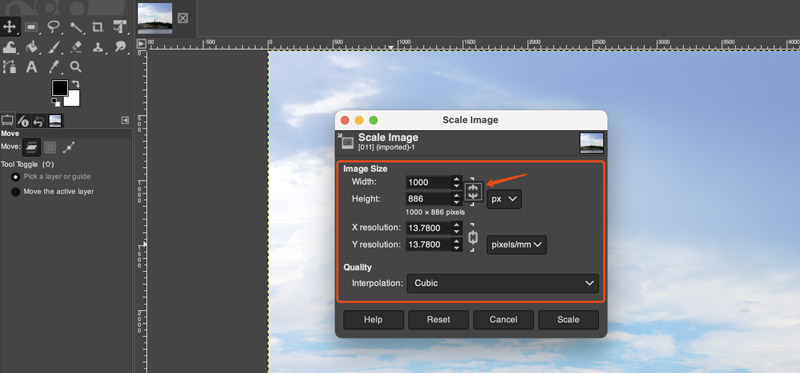Switch to the Images tab
Viewport: 800px width, 373px height.
click(55, 120)
